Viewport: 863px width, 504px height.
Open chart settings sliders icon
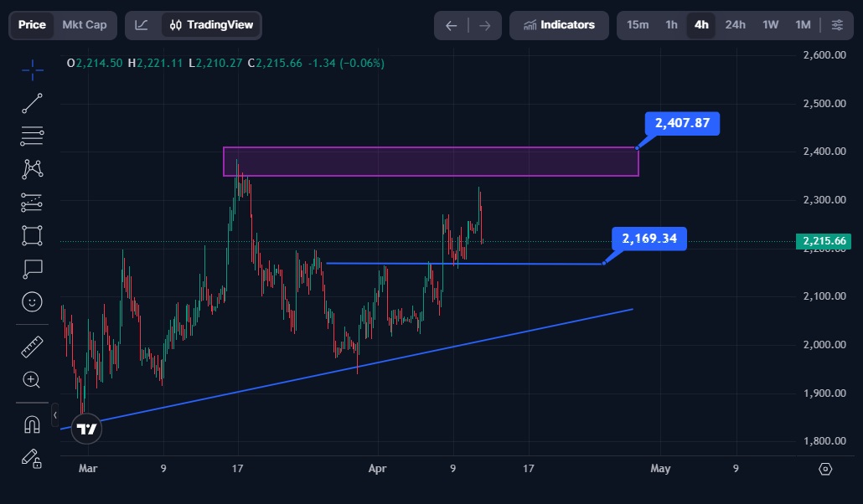pos(837,25)
